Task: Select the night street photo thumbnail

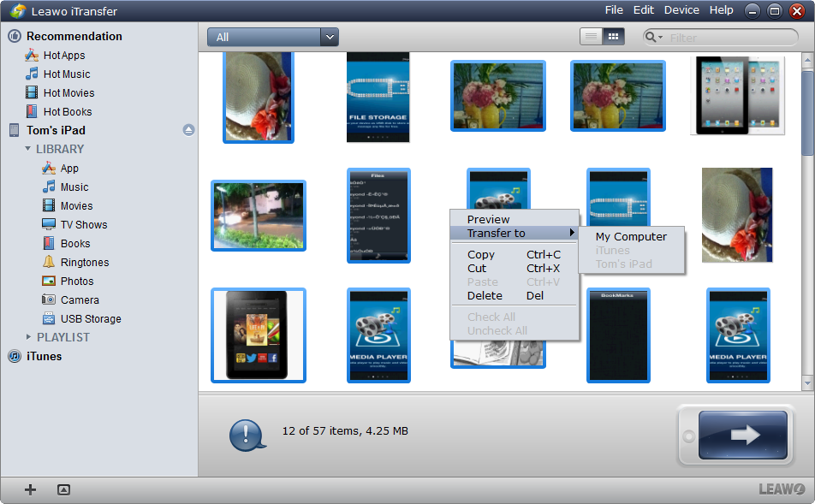Action: (x=259, y=216)
